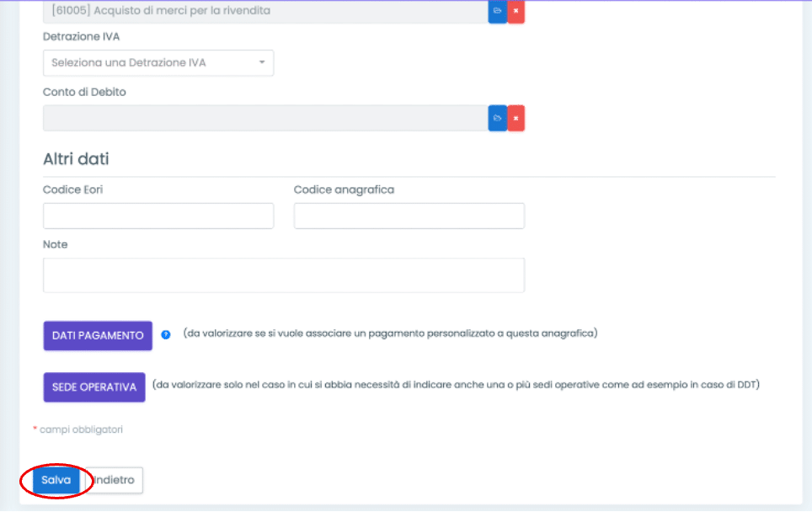
Task: Select the Note text area
Action: [283, 275]
